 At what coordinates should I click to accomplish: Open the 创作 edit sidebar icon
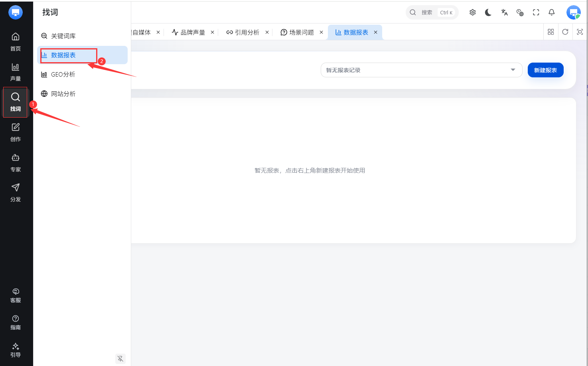click(x=16, y=132)
